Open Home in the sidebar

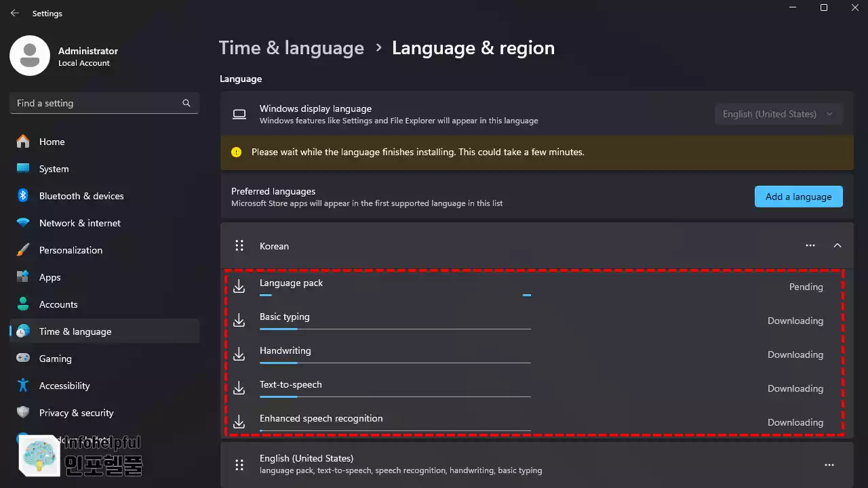[104, 142]
